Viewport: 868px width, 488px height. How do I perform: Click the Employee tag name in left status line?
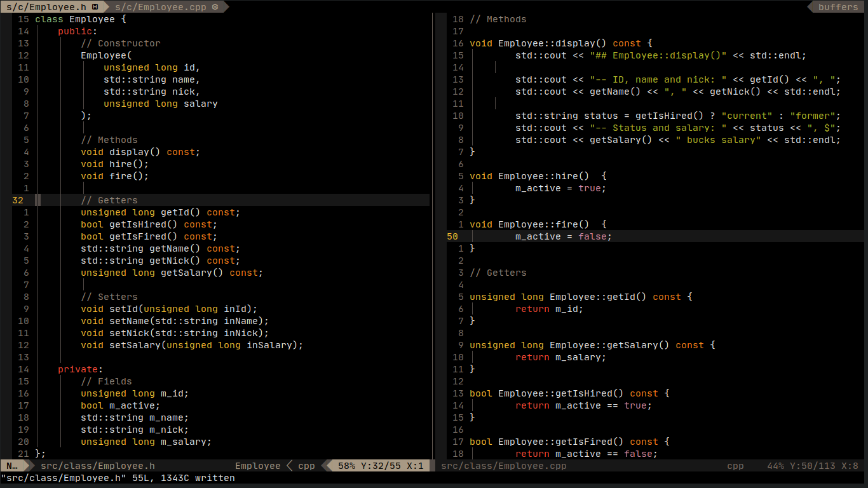[x=258, y=466]
